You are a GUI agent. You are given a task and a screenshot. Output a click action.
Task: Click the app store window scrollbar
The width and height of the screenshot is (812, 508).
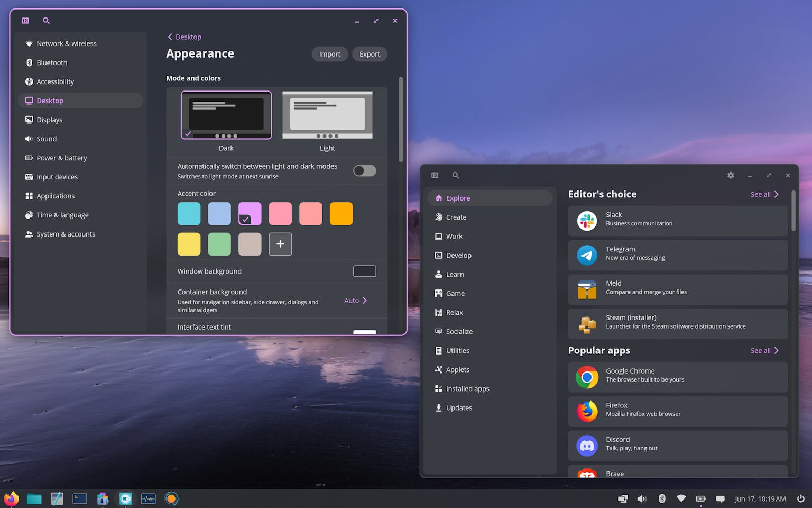pyautogui.click(x=793, y=211)
